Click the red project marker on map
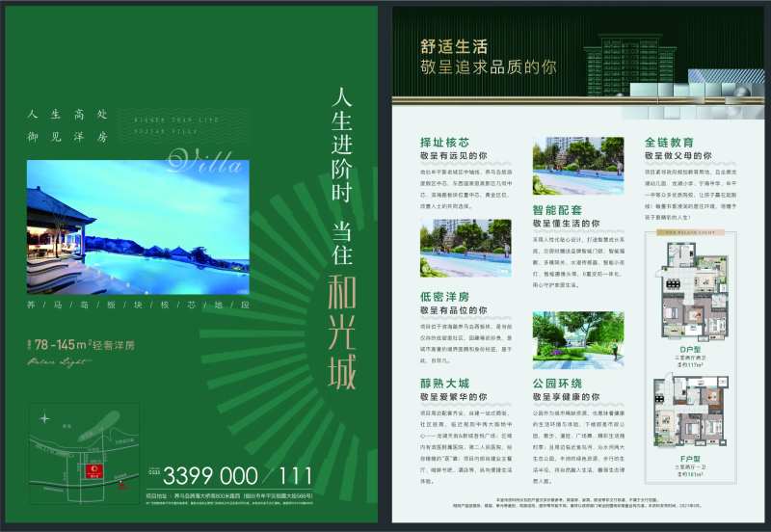The image size is (771, 532). click(x=93, y=471)
